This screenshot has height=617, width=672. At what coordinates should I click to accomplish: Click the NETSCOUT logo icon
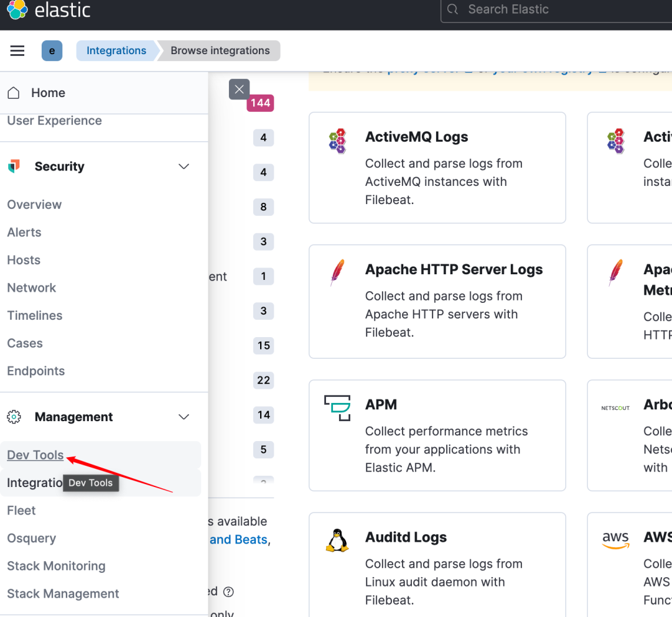[x=615, y=408]
